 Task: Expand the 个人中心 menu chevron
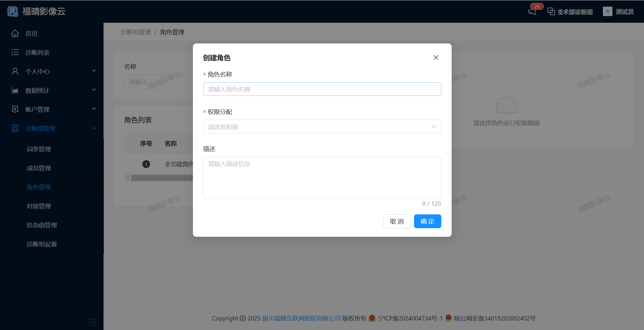94,71
